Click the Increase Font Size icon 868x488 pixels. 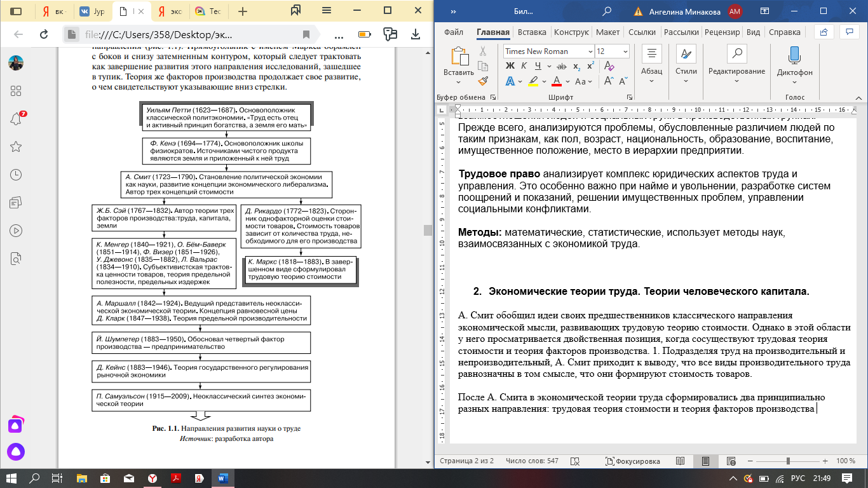(x=609, y=81)
